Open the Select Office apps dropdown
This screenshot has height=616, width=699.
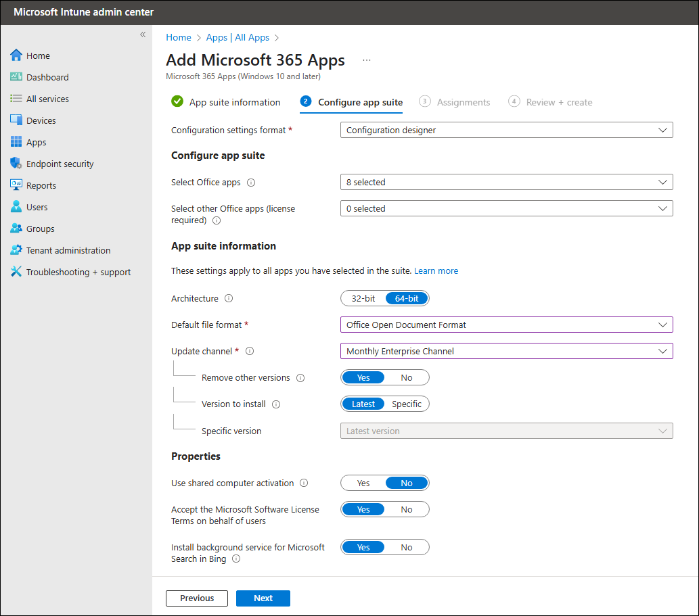(506, 182)
